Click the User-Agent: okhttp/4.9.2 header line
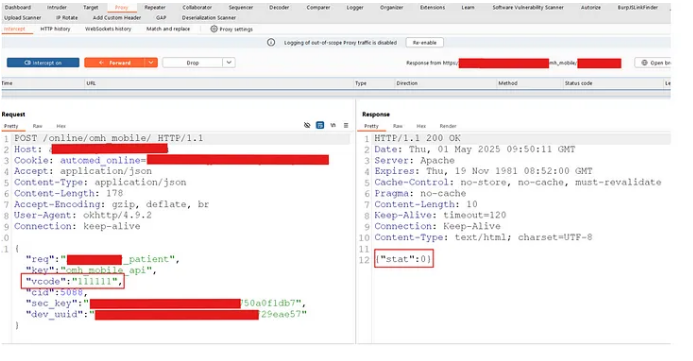Image resolution: width=693 pixels, height=361 pixels. tap(83, 215)
